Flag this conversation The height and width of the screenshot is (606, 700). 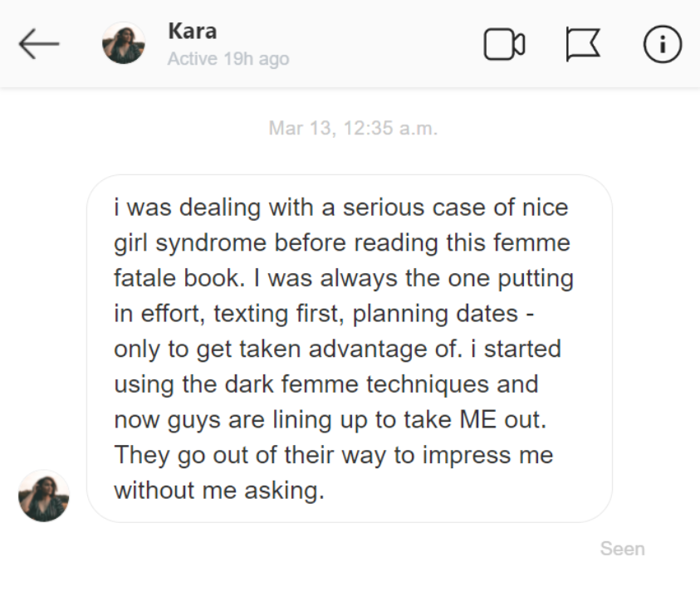click(584, 44)
